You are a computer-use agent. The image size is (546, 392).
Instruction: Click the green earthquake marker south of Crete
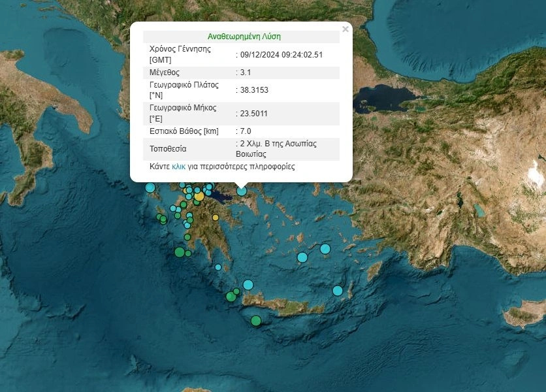click(x=256, y=321)
